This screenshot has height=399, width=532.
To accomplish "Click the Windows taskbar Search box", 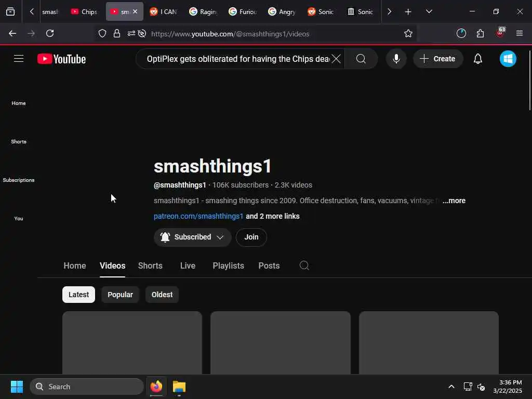I will coord(87,387).
